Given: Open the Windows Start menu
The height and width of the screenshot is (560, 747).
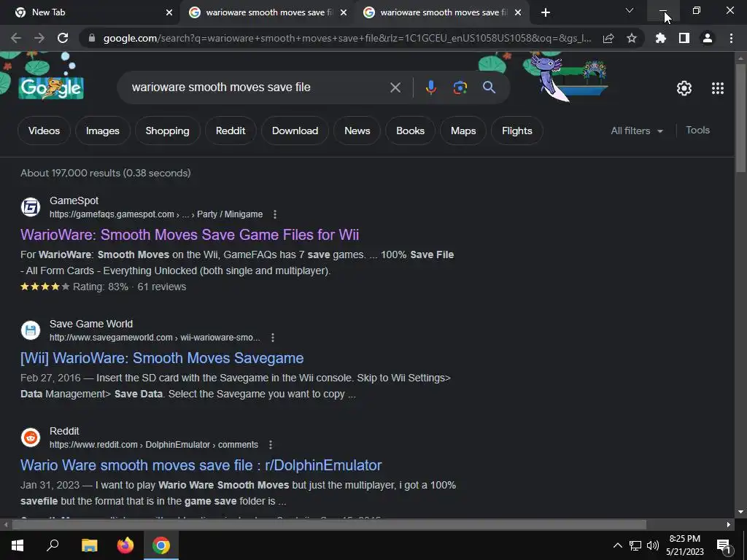Looking at the screenshot, I should tap(18, 545).
